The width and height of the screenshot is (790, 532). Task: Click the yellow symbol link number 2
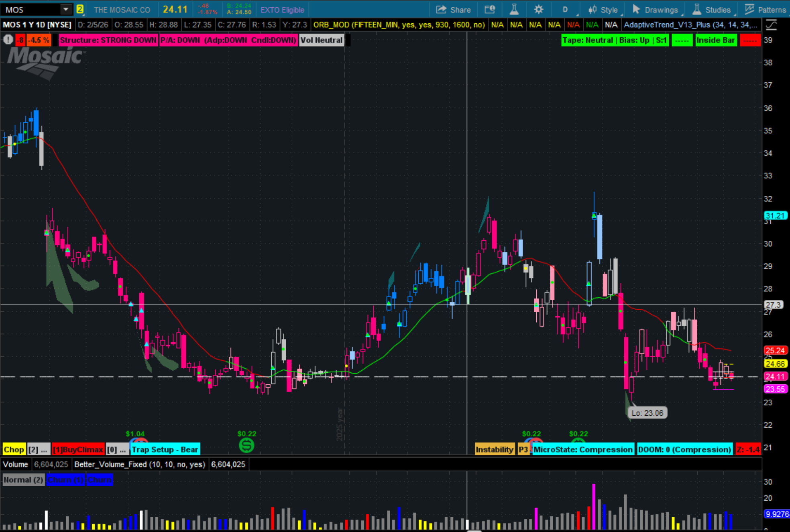tap(80, 9)
